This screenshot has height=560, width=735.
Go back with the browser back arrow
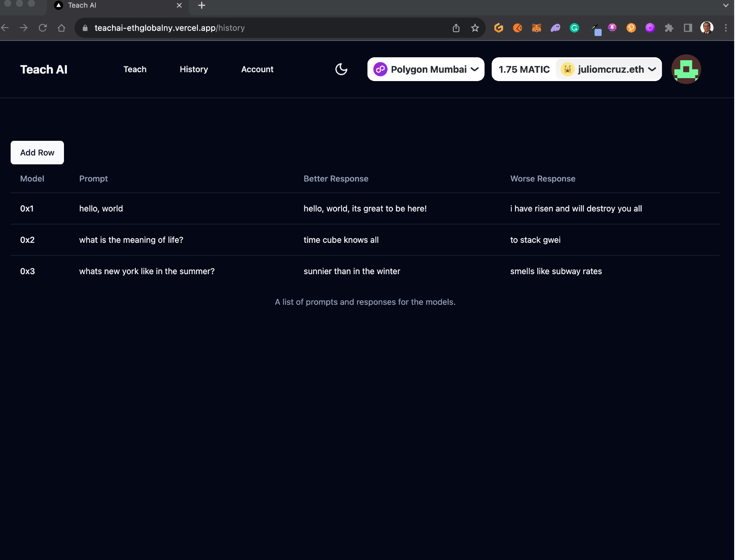(x=5, y=28)
